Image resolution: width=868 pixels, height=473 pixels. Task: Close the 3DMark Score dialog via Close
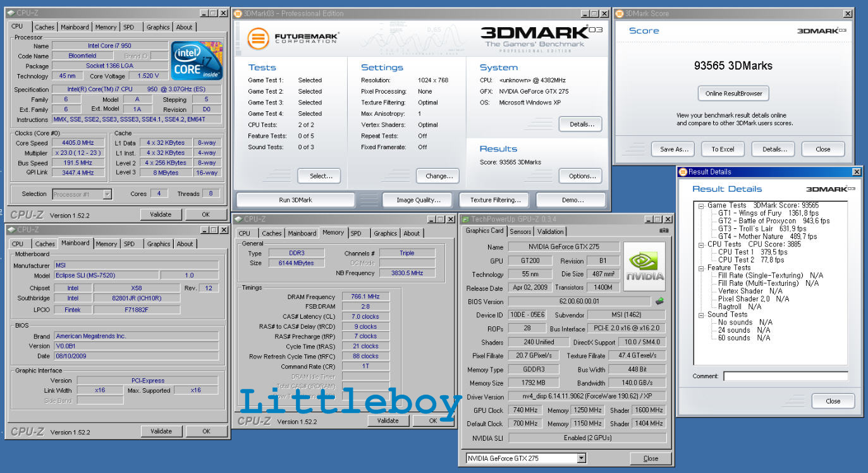tap(823, 149)
